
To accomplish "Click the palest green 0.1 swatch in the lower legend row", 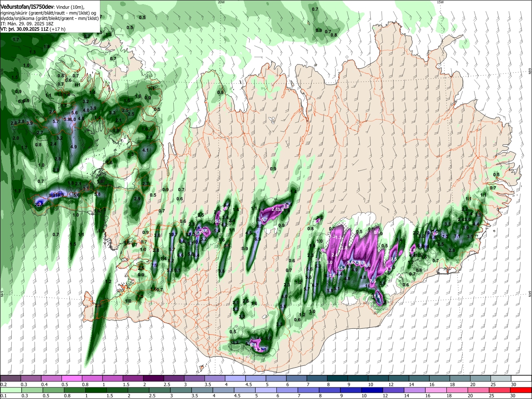I will click(x=11, y=390).
